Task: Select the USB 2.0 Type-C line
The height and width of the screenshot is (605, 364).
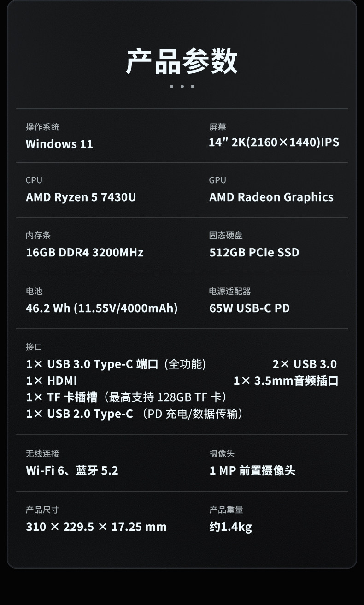Action: 135,414
